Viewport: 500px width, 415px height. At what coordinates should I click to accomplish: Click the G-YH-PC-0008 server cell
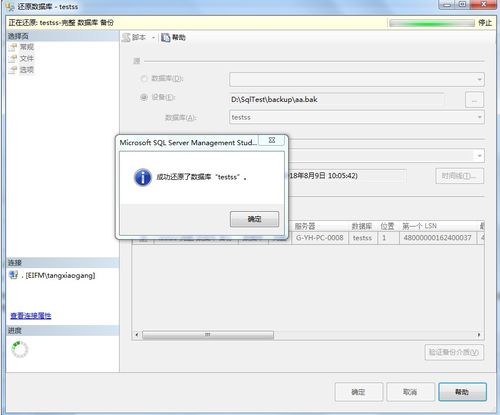(320, 238)
